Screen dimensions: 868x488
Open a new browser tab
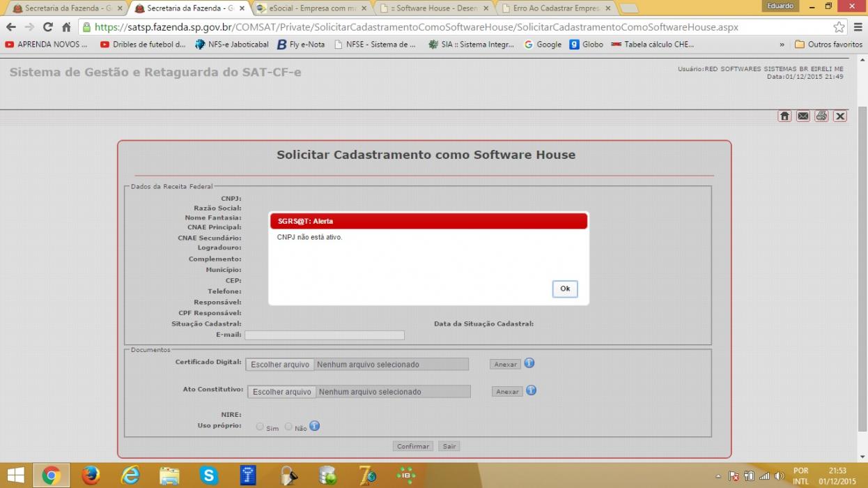[x=629, y=8]
